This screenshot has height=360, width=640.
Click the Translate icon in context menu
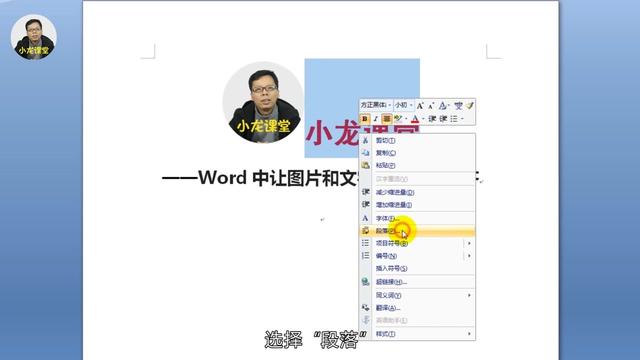coord(365,307)
